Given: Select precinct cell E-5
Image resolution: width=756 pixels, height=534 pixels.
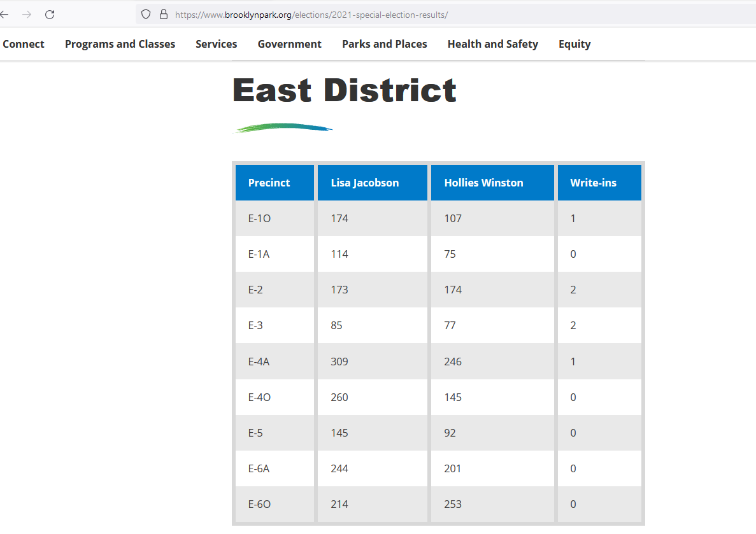Looking at the screenshot, I should [275, 433].
